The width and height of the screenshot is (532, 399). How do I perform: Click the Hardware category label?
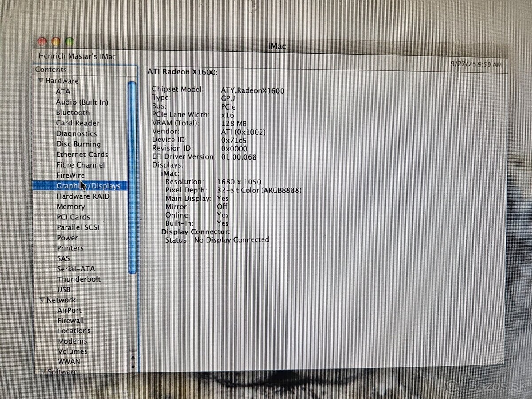pos(62,81)
